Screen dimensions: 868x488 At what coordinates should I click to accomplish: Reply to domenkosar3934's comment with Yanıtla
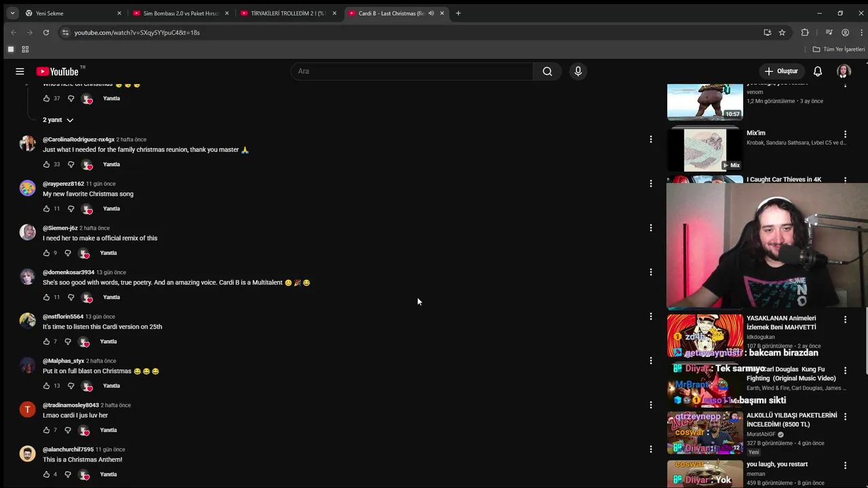[x=111, y=297]
